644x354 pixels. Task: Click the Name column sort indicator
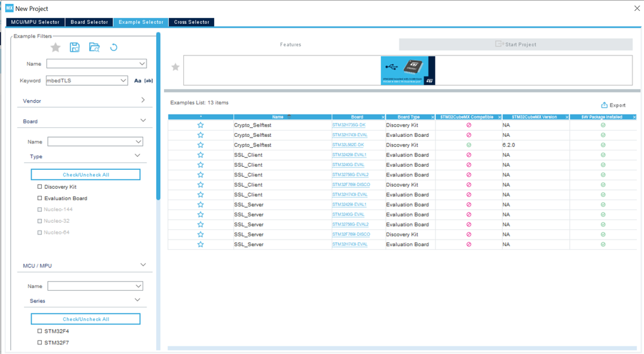(289, 116)
